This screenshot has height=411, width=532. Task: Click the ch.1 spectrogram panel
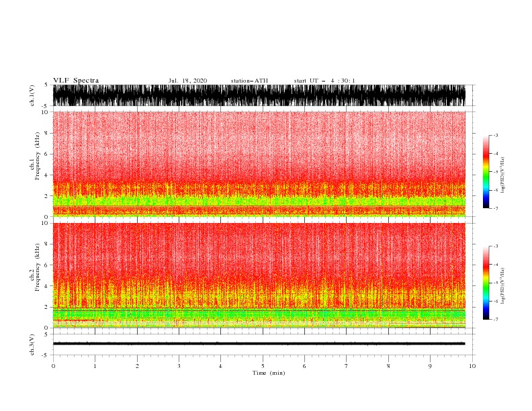tap(259, 164)
